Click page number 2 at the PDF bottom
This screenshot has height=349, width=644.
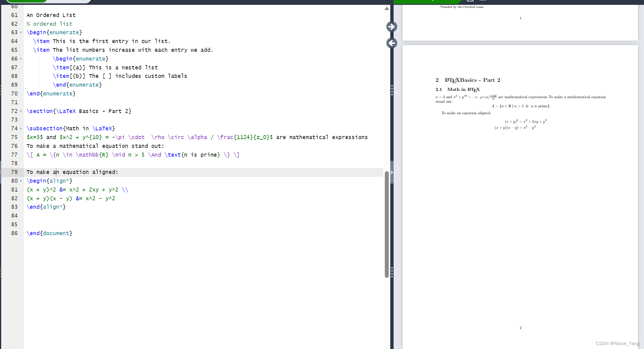[x=520, y=328]
